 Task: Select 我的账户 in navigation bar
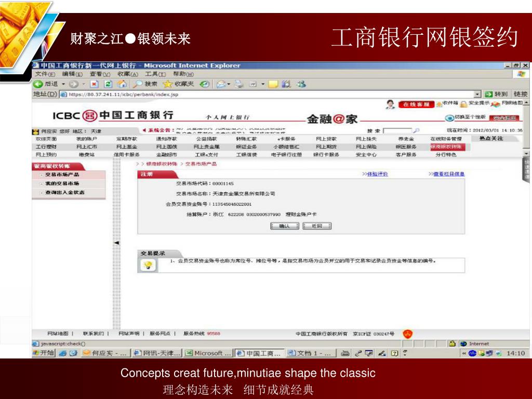(x=87, y=139)
